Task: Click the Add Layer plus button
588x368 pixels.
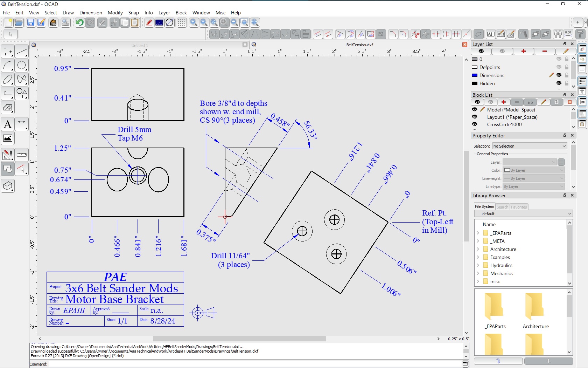Action: pos(524,52)
